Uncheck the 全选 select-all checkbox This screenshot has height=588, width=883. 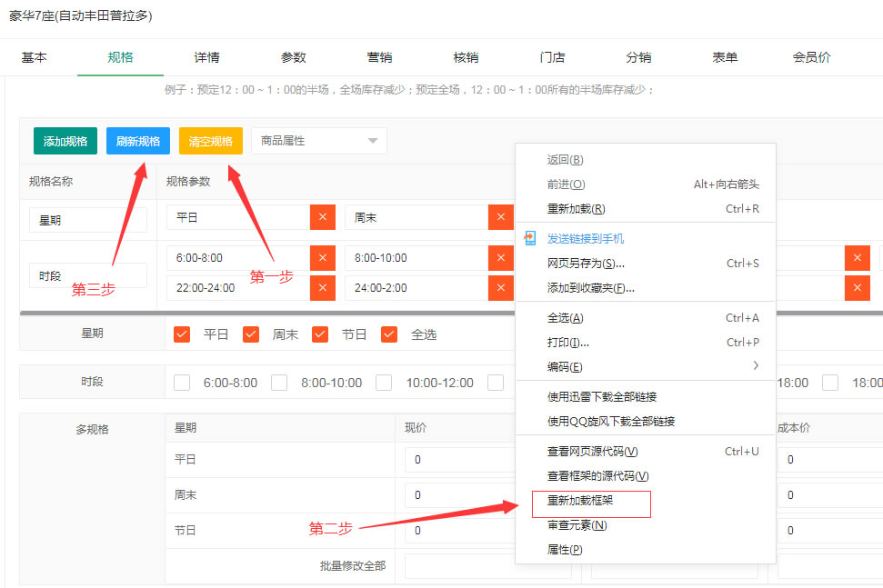click(389, 334)
